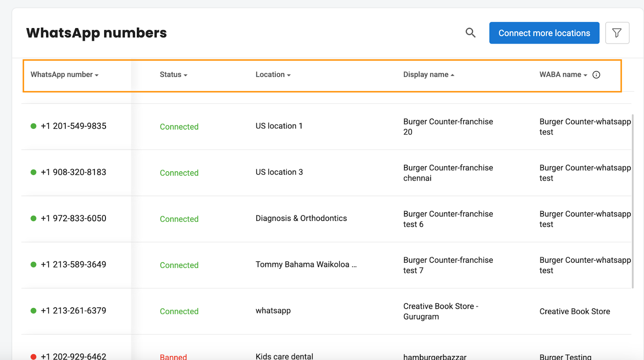This screenshot has height=360, width=644.
Task: Sort by WhatsApp number column
Action: tap(64, 75)
